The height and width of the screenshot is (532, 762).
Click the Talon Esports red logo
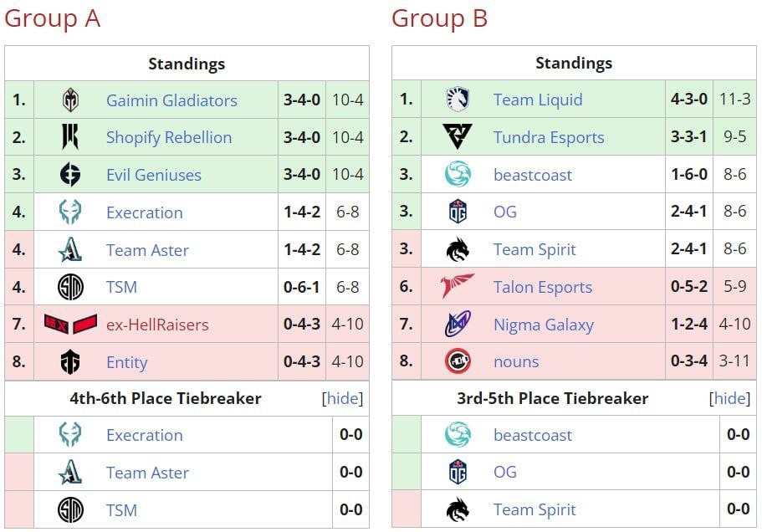coord(458,287)
